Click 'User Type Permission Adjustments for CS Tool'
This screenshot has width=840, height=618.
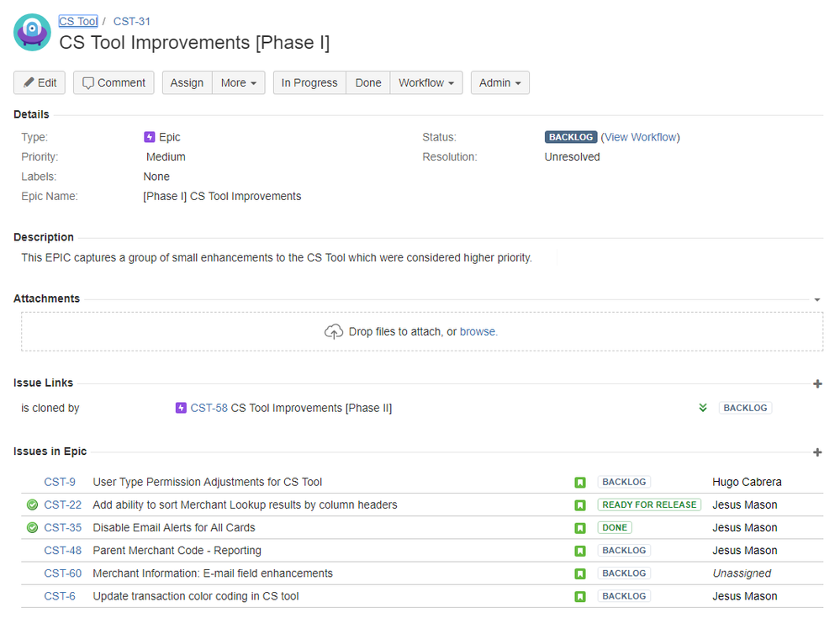tap(208, 482)
